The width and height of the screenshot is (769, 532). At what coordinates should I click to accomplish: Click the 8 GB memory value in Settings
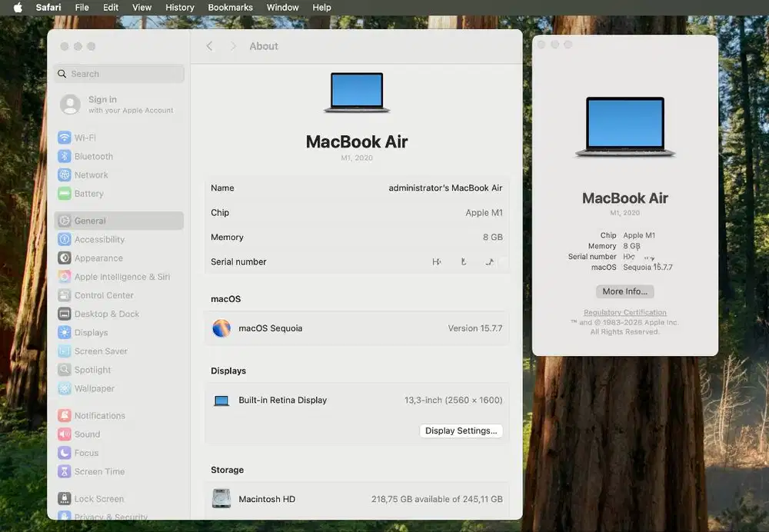493,237
